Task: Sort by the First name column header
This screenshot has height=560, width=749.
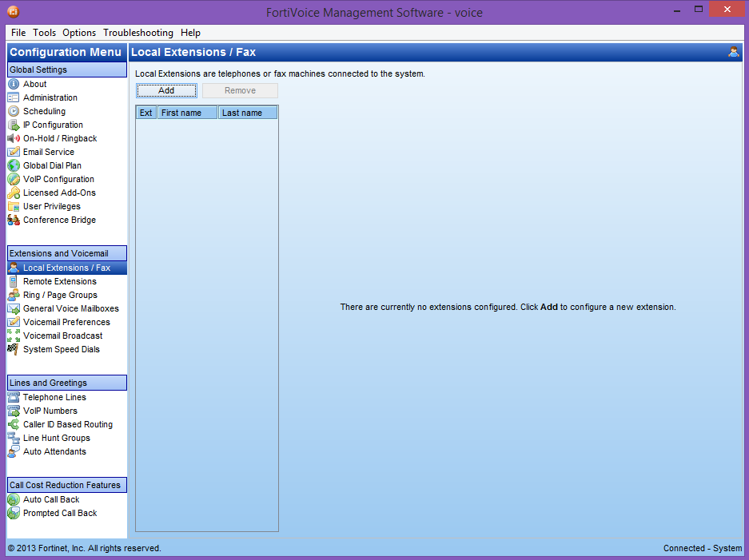Action: 187,113
